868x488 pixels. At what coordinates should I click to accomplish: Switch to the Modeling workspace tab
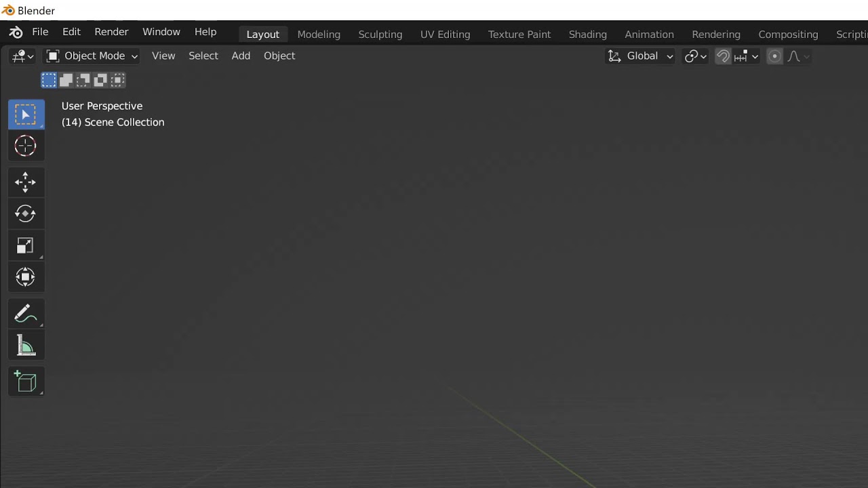319,35
